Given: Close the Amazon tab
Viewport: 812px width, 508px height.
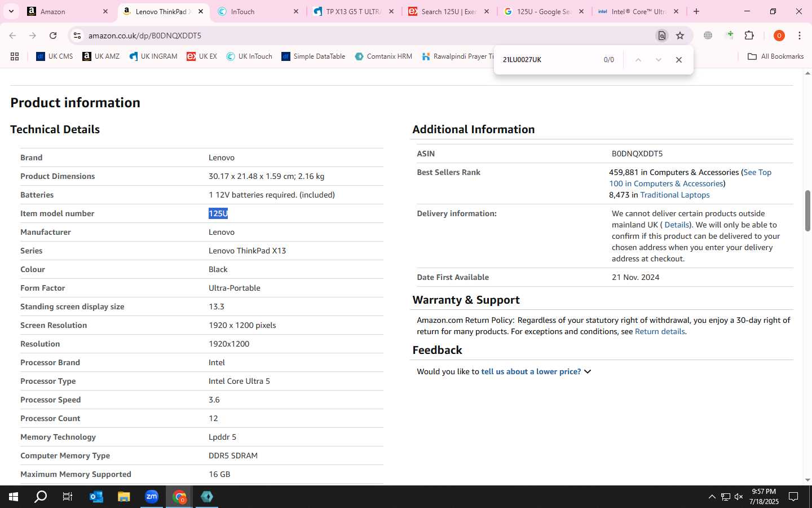Looking at the screenshot, I should click(x=105, y=11).
